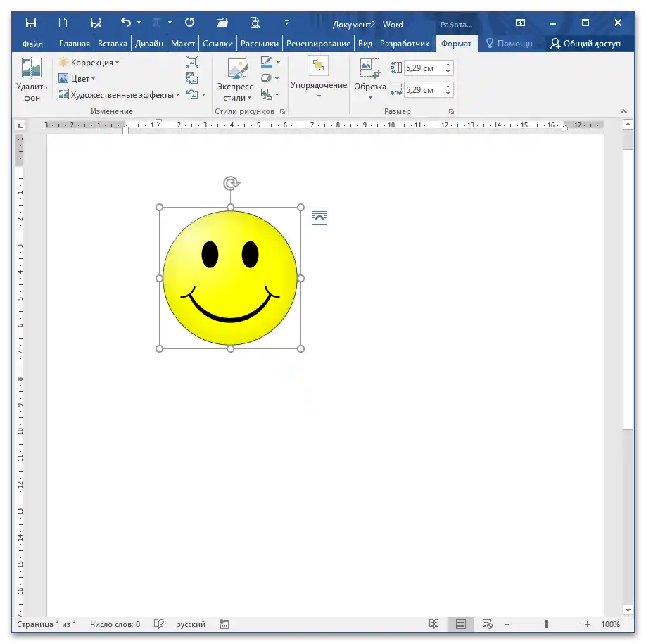The image size is (646, 644).
Task: Expand the Picture Border dropdown arrow
Action: 278,62
